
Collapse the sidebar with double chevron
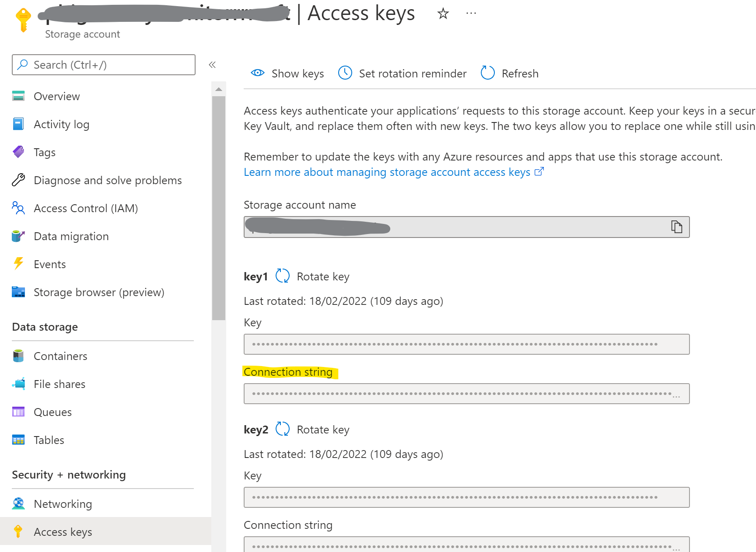coord(212,65)
